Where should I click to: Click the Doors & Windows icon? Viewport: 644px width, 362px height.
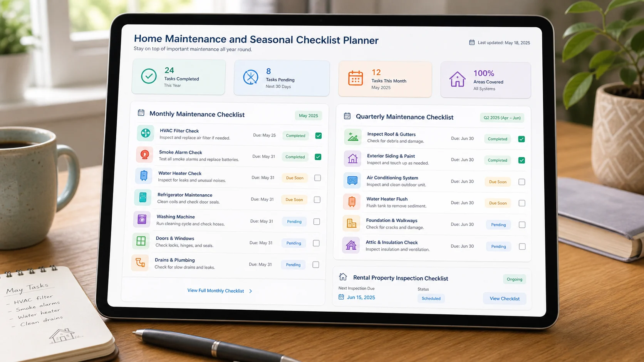pyautogui.click(x=141, y=241)
